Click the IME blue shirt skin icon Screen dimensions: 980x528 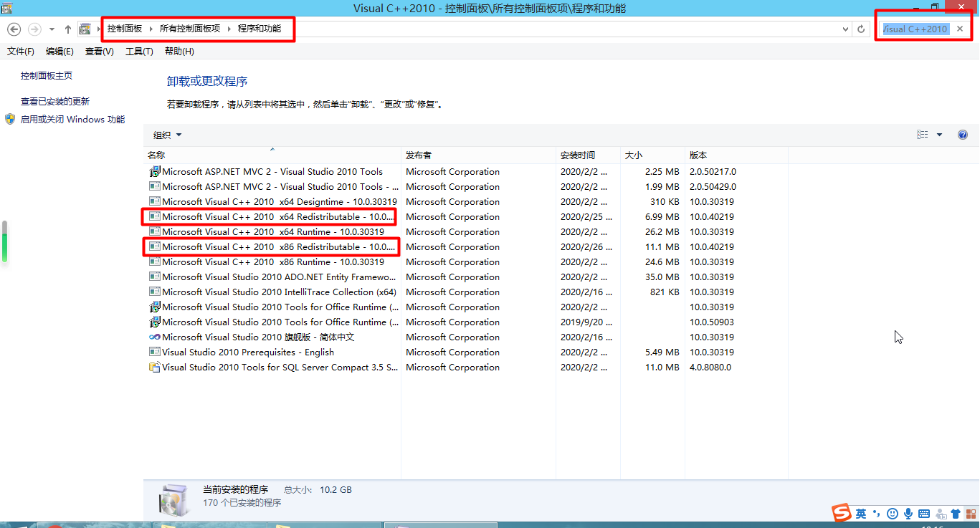click(955, 514)
